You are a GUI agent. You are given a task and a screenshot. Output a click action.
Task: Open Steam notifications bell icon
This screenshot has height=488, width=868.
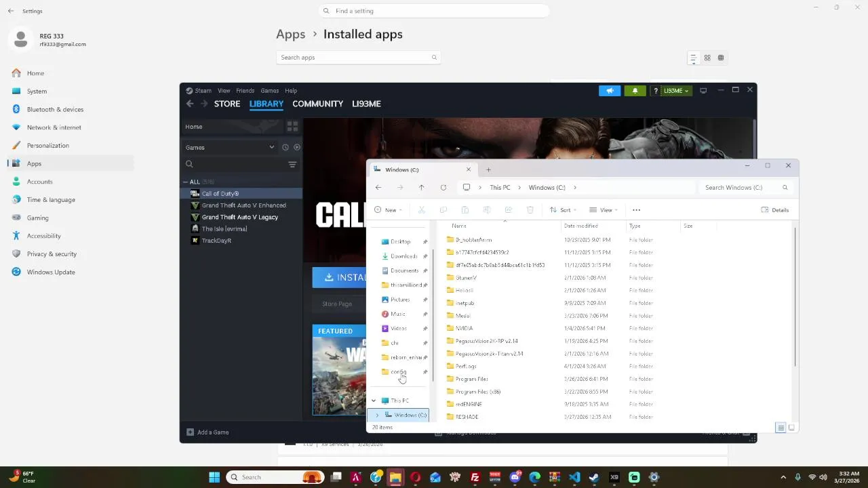635,90
